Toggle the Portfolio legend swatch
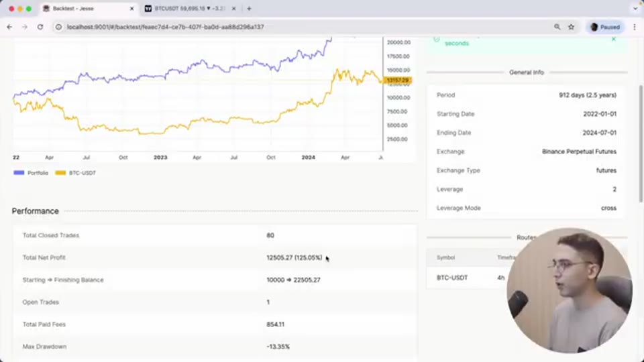Viewport: 644px width, 362px height. pos(19,173)
